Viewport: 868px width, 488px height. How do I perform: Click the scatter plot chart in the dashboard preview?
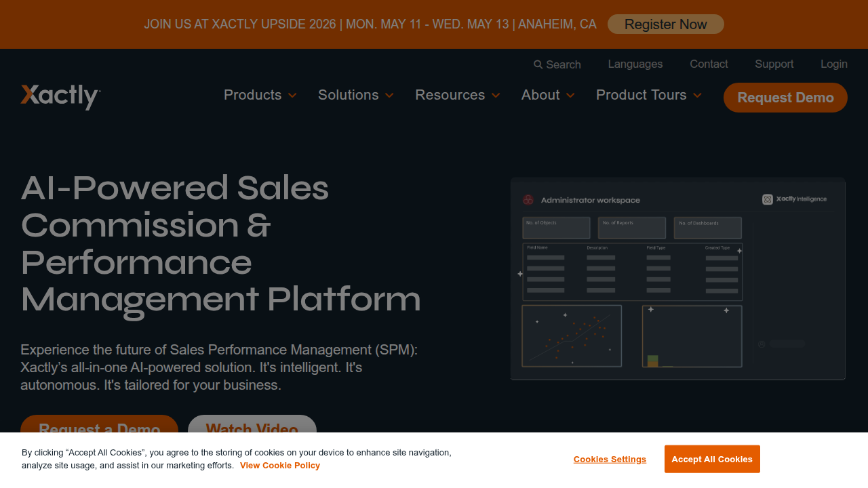point(571,335)
